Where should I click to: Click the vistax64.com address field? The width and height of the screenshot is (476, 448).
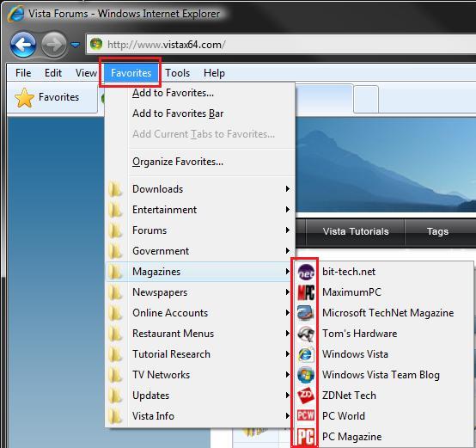click(x=281, y=45)
